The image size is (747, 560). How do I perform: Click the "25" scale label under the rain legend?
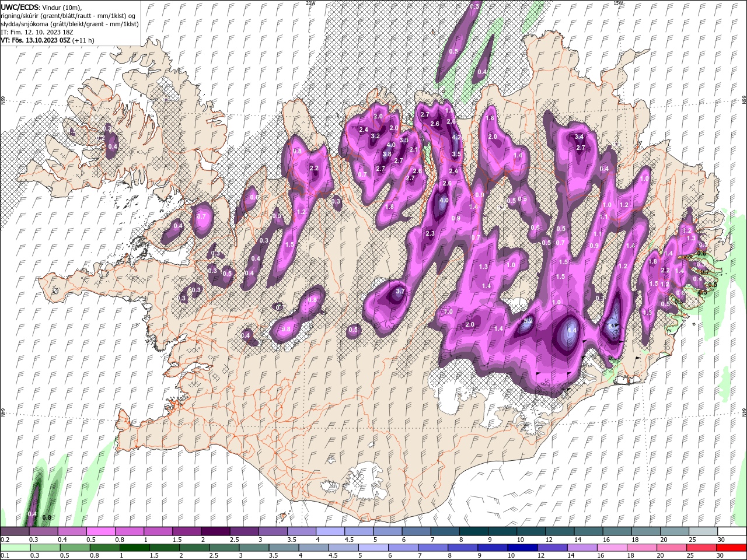692,556
